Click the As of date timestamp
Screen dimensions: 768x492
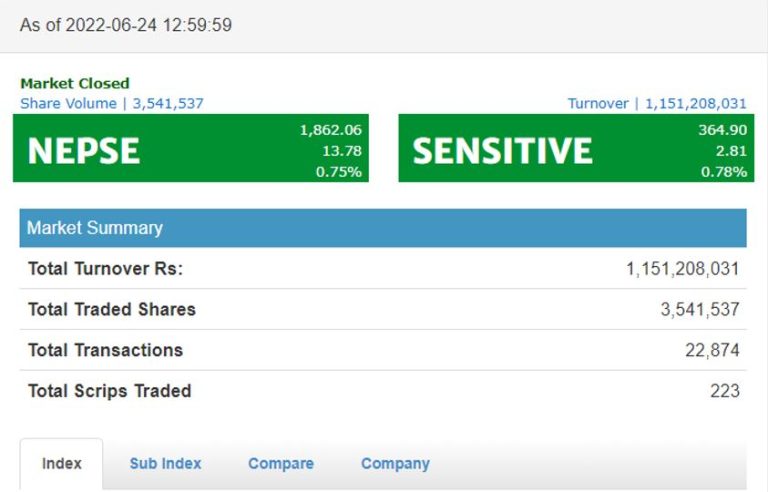pyautogui.click(x=126, y=25)
